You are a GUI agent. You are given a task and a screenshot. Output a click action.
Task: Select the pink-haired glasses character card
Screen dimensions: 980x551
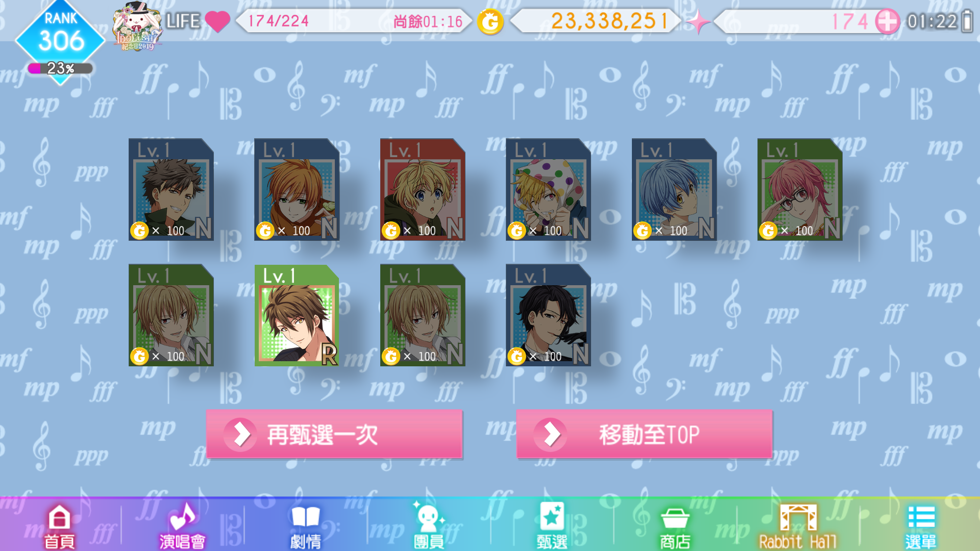[x=800, y=189]
